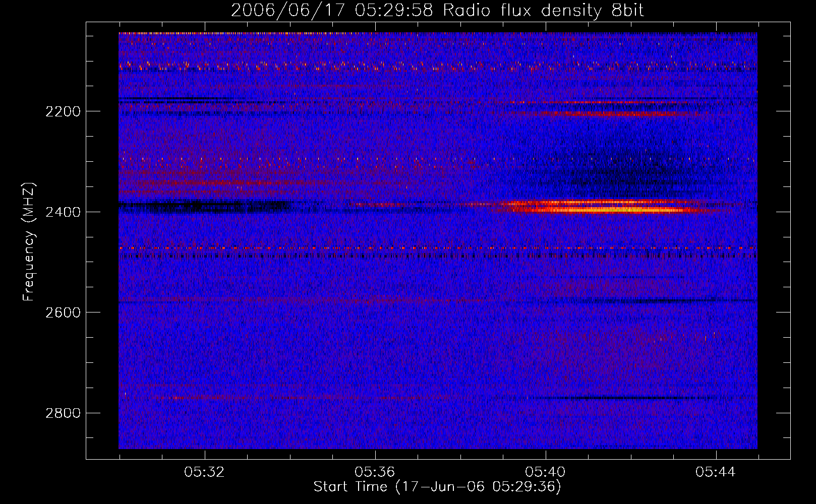816x504 pixels.
Task: Click the "Start Time (17-Jun-06 05:29:36)" label
Action: (437, 487)
